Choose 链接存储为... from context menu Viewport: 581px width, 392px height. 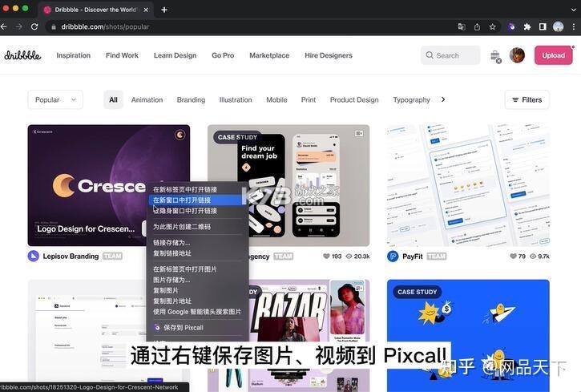pos(196,243)
